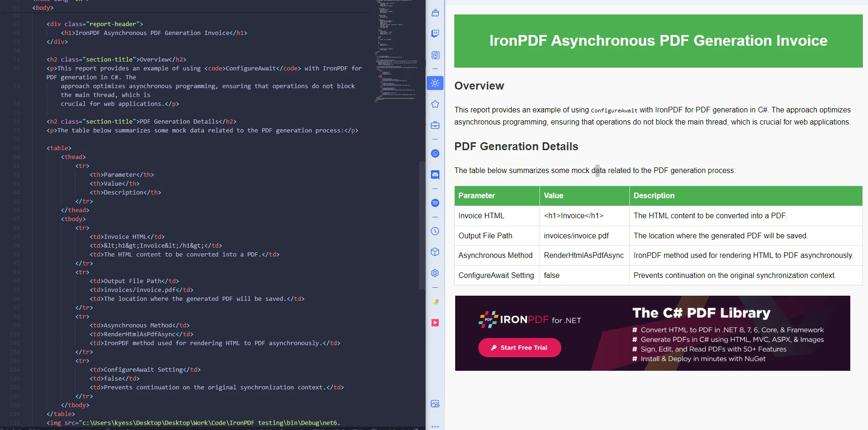868x430 pixels.
Task: Open the star bookmarks icon in sidebar
Action: [x=435, y=104]
